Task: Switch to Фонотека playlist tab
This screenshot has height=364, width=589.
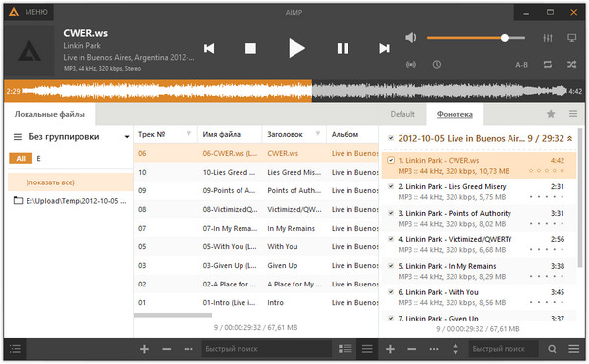Action: 455,114
